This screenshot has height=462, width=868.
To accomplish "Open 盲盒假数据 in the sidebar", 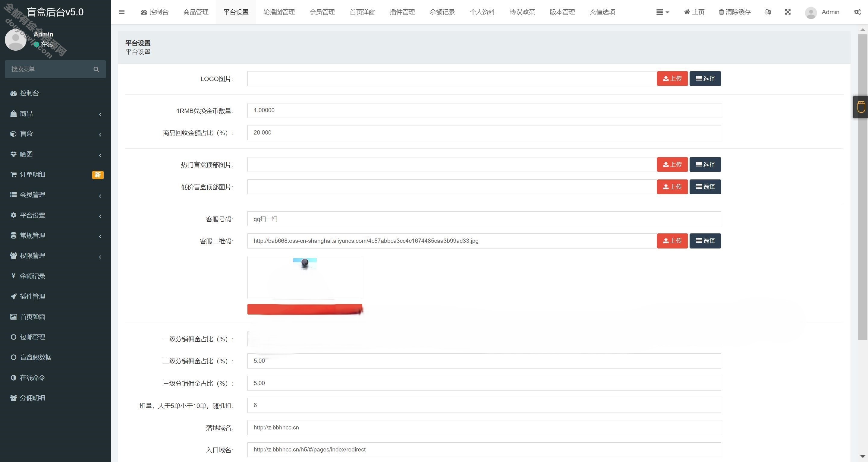I will 55,357.
